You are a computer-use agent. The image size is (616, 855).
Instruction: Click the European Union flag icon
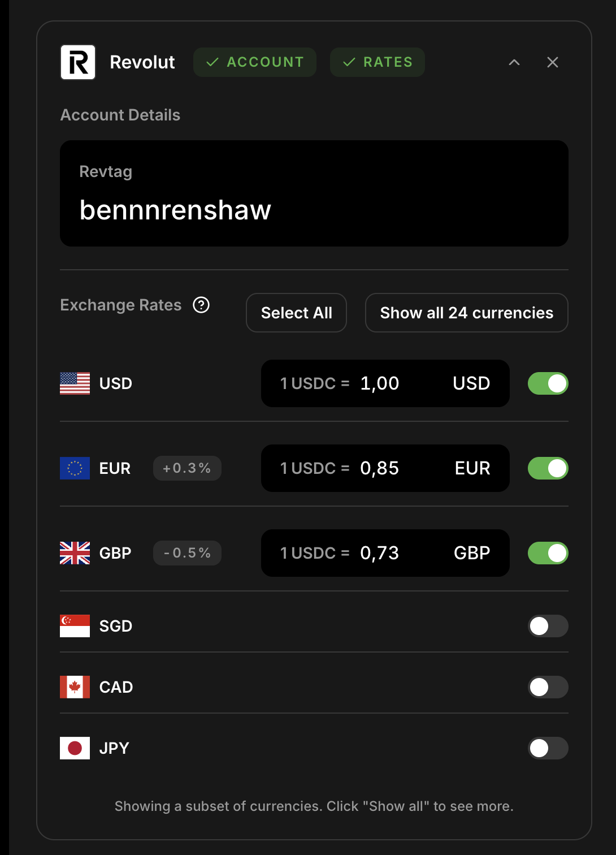pyautogui.click(x=75, y=468)
